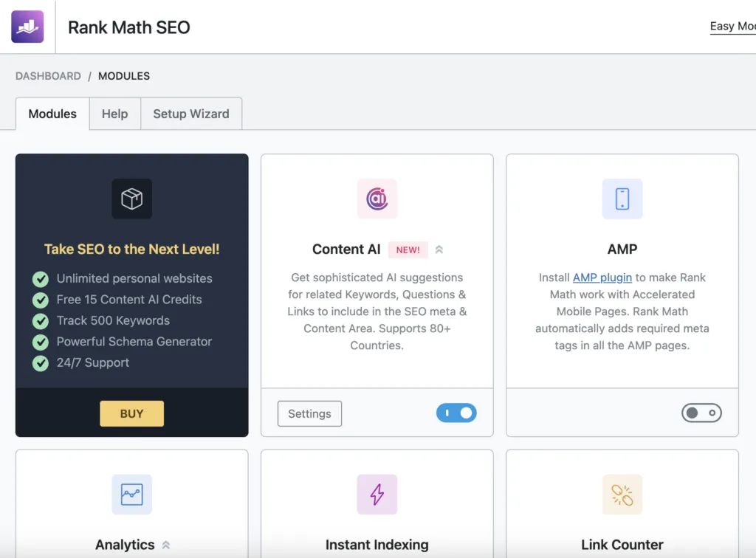Click the AMP mobile phone icon
The height and width of the screenshot is (558, 756).
pos(622,199)
